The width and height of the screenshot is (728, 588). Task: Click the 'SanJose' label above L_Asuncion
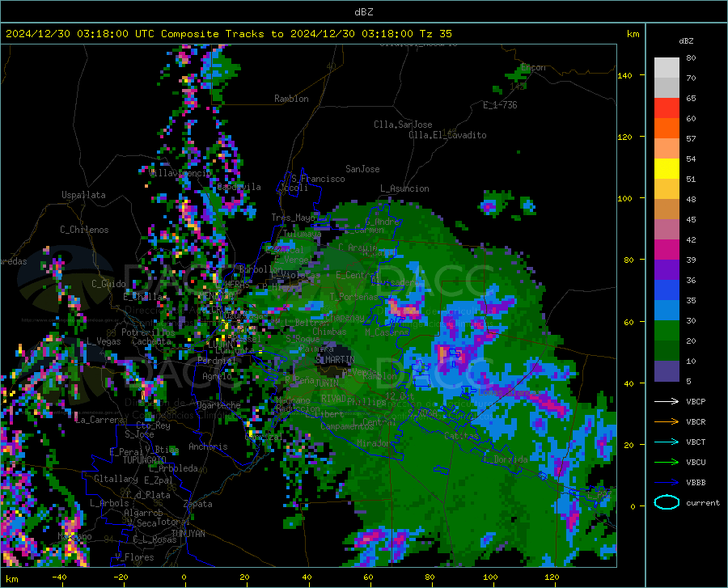coord(362,169)
